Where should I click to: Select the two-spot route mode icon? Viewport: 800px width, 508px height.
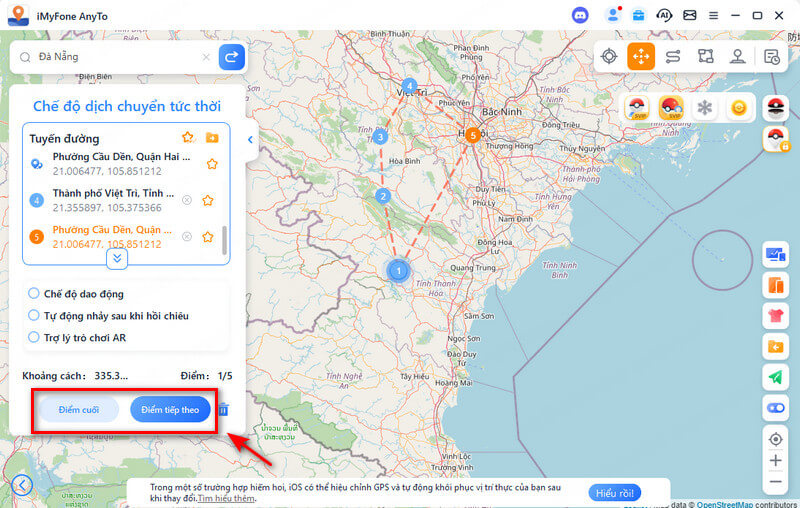point(673,57)
